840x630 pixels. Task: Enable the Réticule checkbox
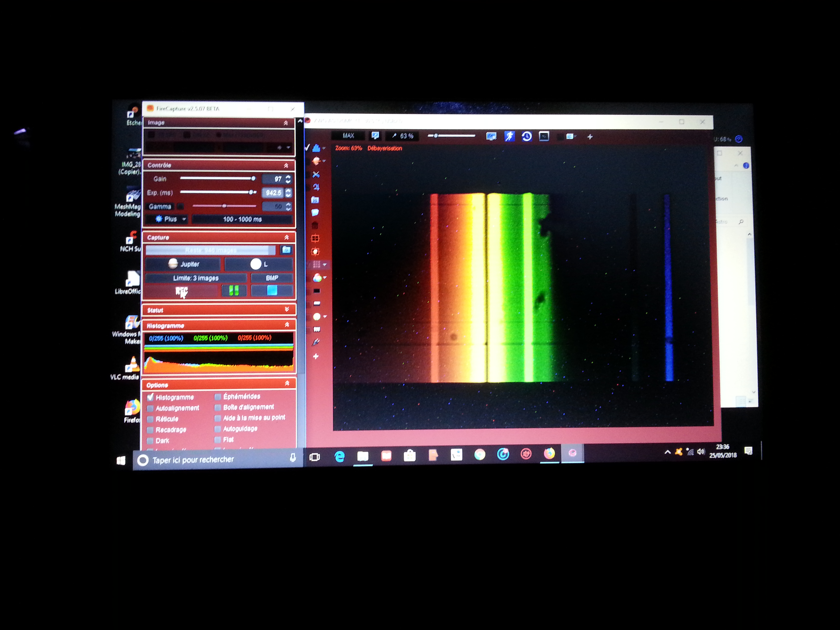[x=150, y=419]
